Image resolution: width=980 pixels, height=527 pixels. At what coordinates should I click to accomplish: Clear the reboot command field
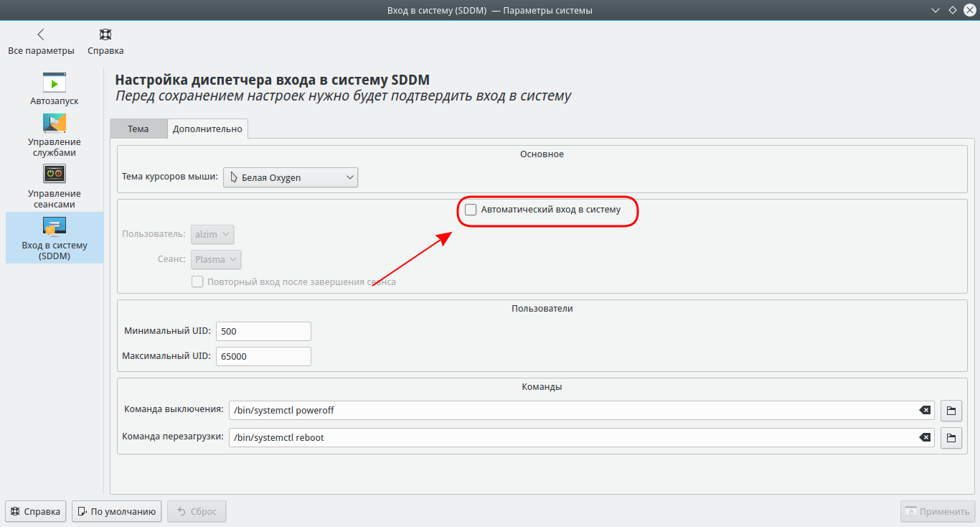point(925,438)
